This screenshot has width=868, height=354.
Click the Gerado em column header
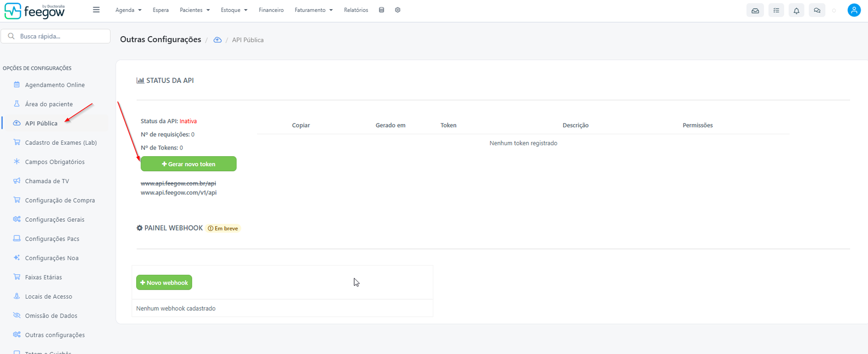point(391,125)
